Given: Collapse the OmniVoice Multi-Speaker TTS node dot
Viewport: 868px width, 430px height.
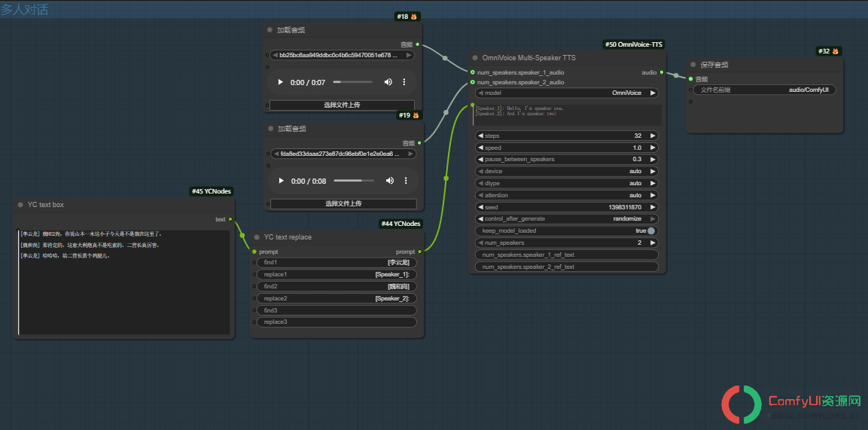Looking at the screenshot, I should [475, 57].
